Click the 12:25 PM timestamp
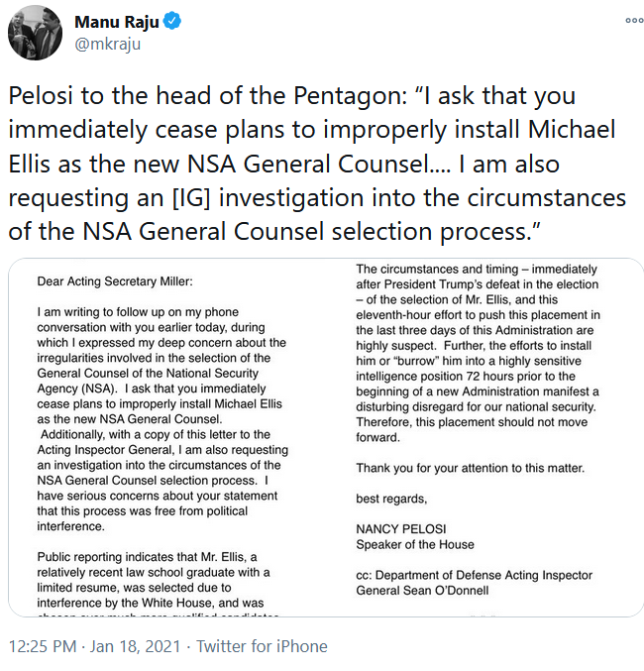This screenshot has height=671, width=644. tap(43, 646)
